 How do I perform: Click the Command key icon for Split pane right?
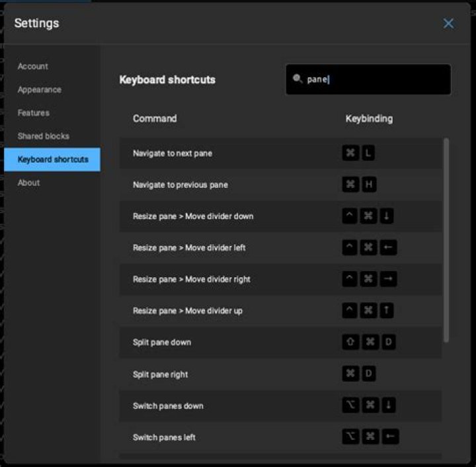point(350,374)
